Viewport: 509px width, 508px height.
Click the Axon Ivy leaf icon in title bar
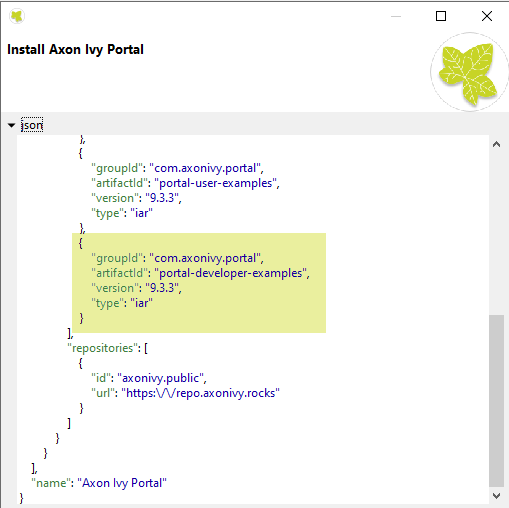pos(17,16)
